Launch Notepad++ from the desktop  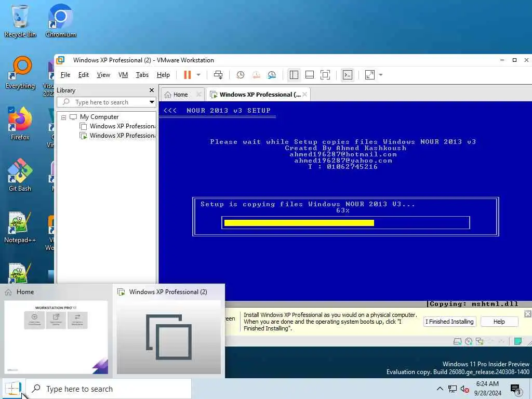20,227
